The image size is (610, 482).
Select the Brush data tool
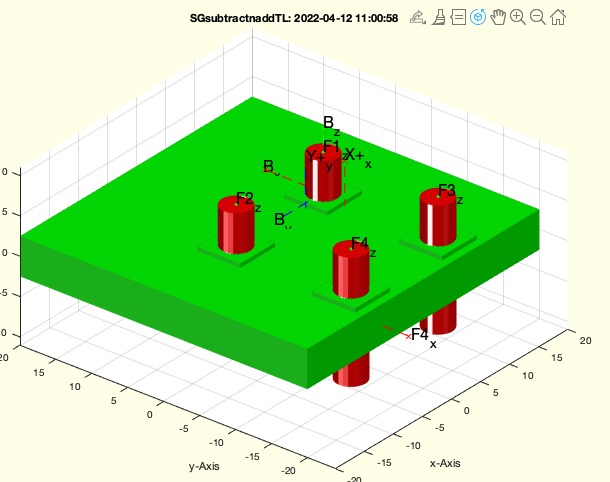[x=439, y=17]
